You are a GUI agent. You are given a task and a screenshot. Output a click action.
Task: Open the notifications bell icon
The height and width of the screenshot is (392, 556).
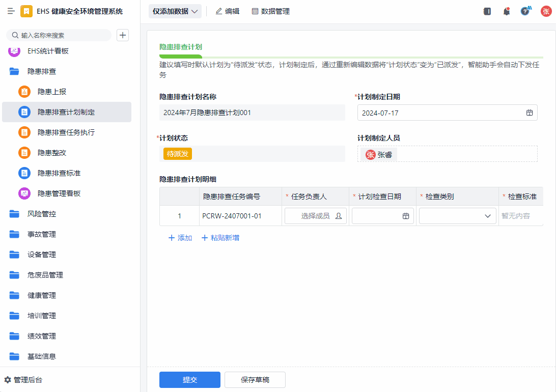[x=506, y=11]
